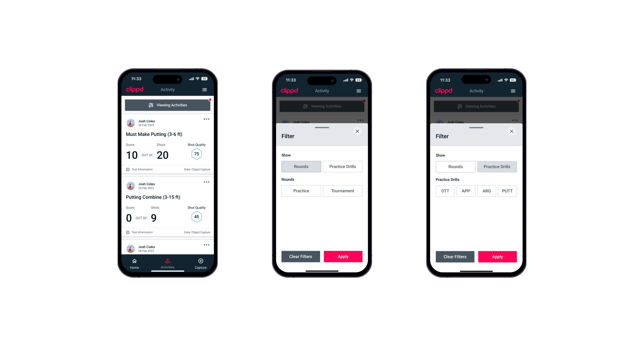Viewport: 644px width, 346px height.
Task: Toggle the OTT practice drill filter
Action: pos(446,190)
